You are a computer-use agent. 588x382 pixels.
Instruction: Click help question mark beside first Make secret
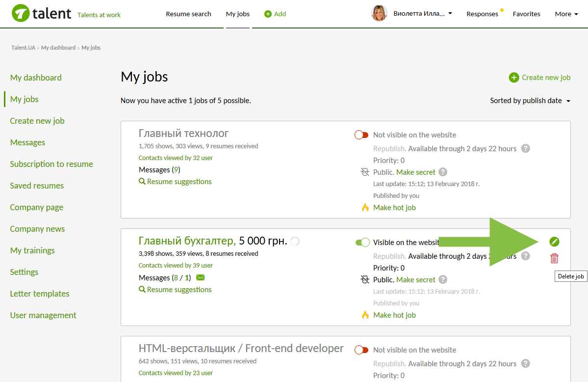click(x=443, y=172)
